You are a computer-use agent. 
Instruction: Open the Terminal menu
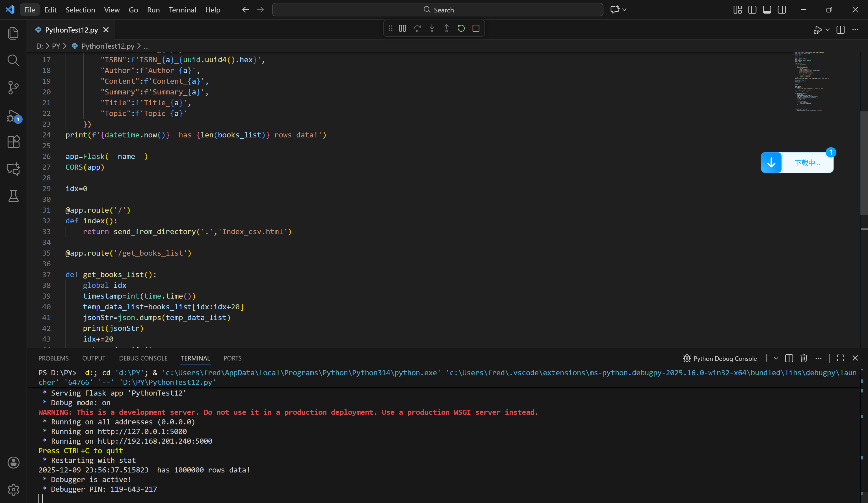coord(182,10)
